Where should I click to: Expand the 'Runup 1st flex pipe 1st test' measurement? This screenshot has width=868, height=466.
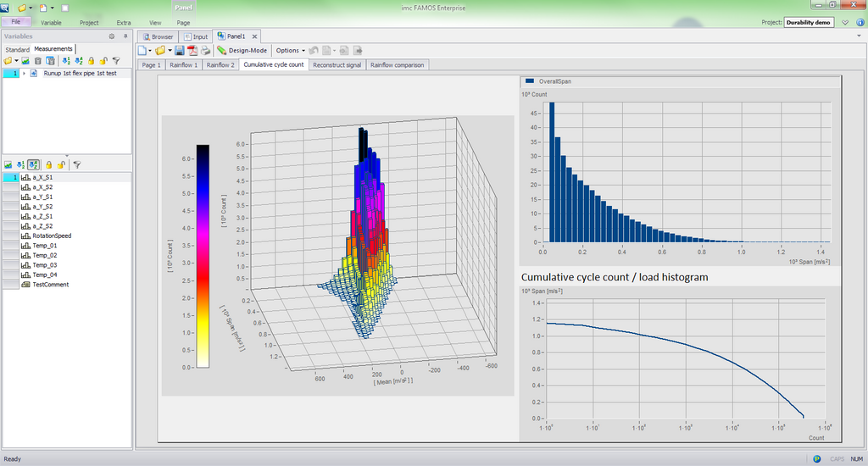coord(24,74)
